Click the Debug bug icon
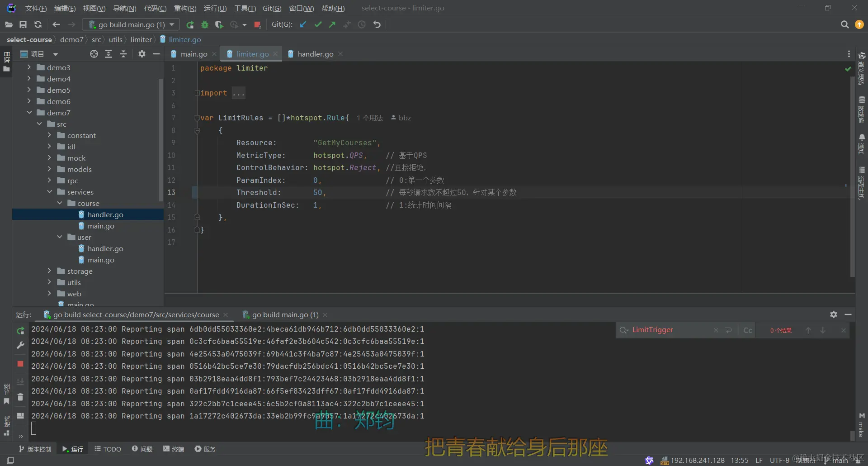This screenshot has height=466, width=868. [205, 24]
